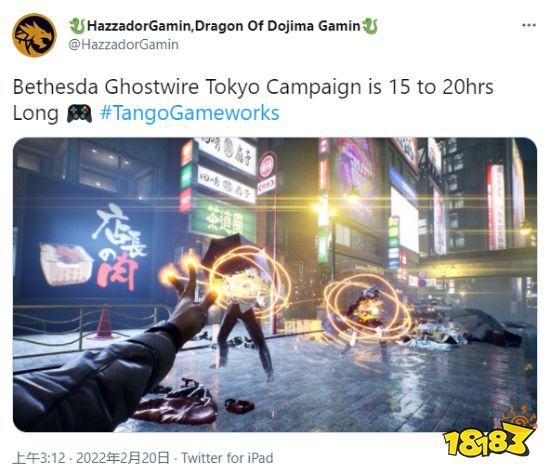Select the Bethesda Ghostwire Tokyo tweet text
550x474 pixels.
(x=253, y=100)
